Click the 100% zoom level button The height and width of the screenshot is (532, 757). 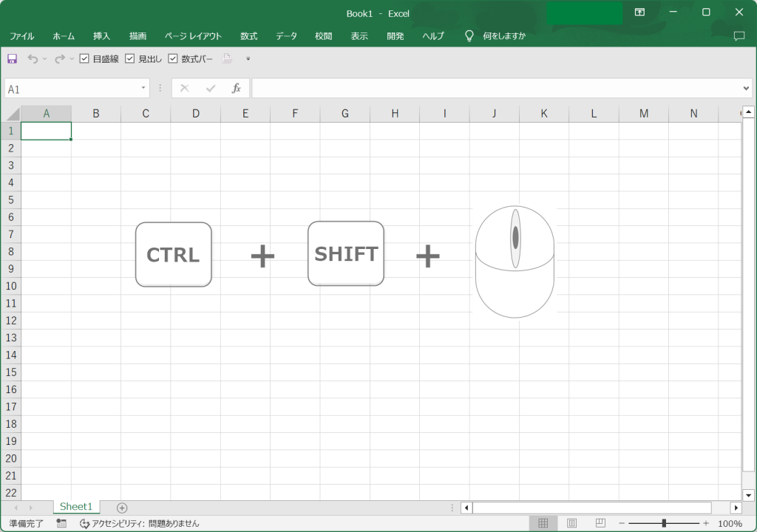click(x=730, y=523)
